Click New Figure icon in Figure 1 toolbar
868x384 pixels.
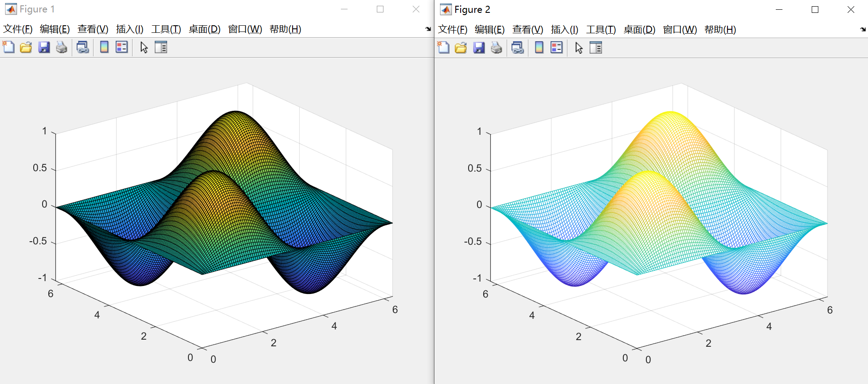click(x=8, y=47)
